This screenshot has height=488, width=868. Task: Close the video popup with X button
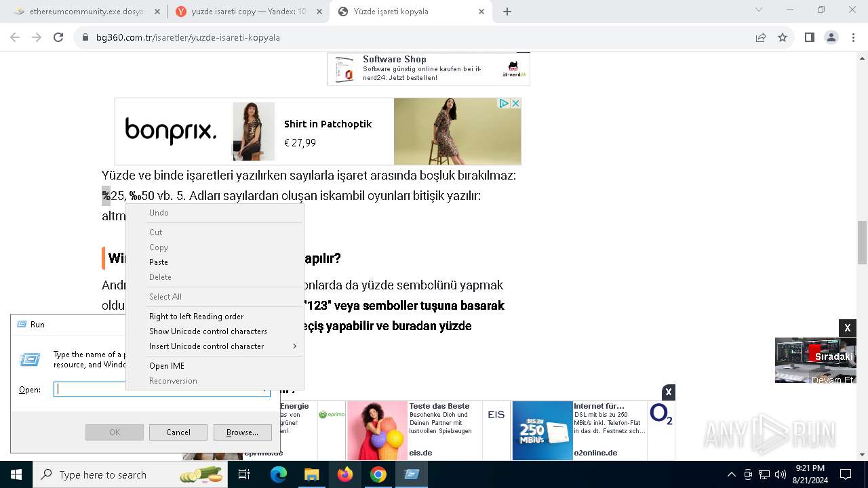pyautogui.click(x=848, y=328)
